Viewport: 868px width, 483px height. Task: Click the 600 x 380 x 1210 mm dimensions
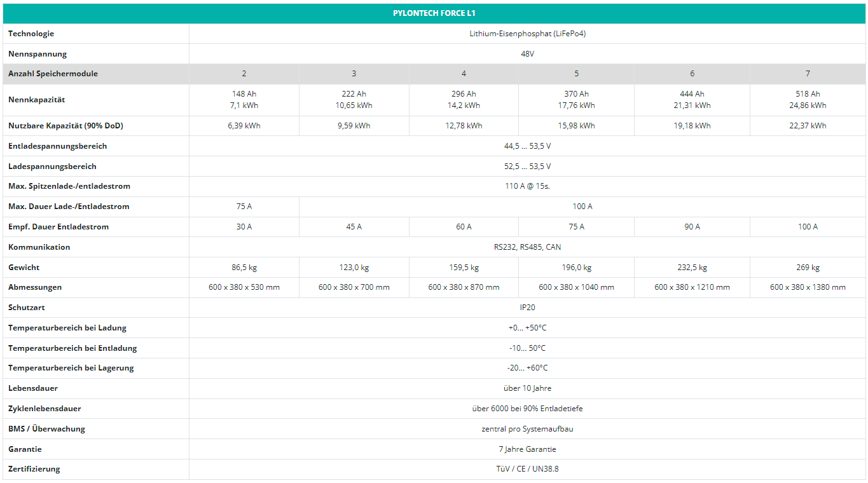point(692,287)
